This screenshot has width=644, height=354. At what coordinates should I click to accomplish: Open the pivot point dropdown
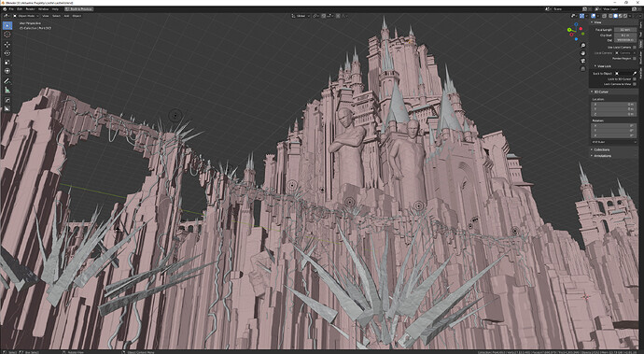(315, 16)
